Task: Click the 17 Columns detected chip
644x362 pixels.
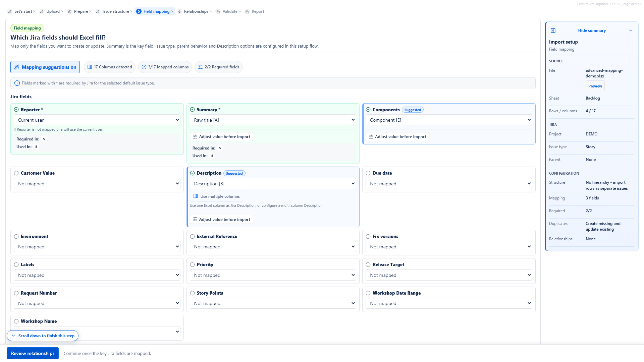Action: [110, 67]
